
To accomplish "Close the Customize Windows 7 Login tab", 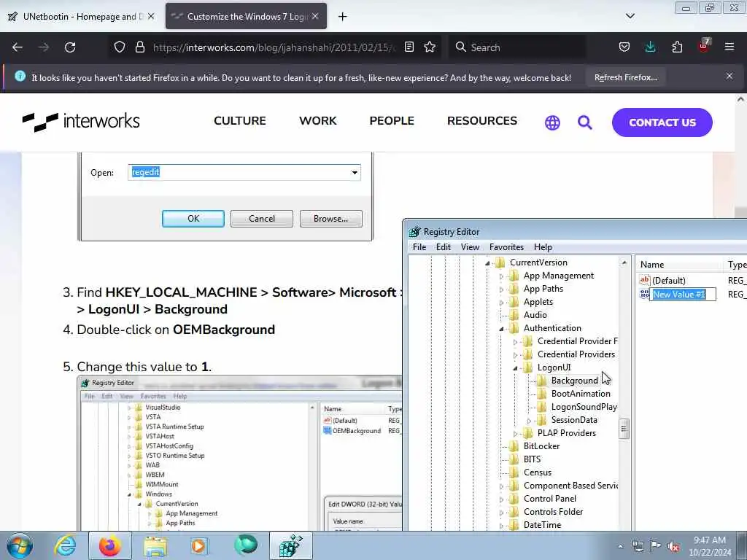I will coord(315,16).
